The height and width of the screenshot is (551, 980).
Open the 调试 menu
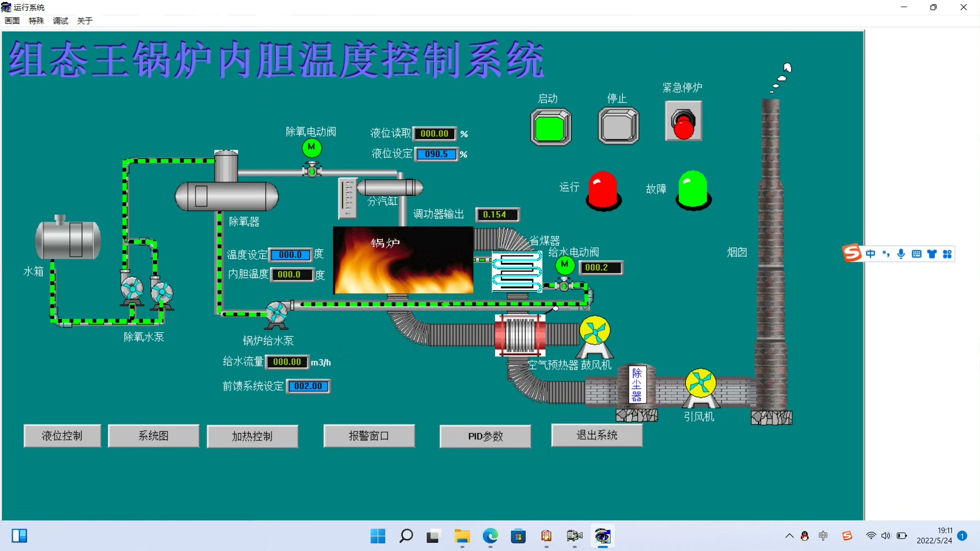coord(60,21)
